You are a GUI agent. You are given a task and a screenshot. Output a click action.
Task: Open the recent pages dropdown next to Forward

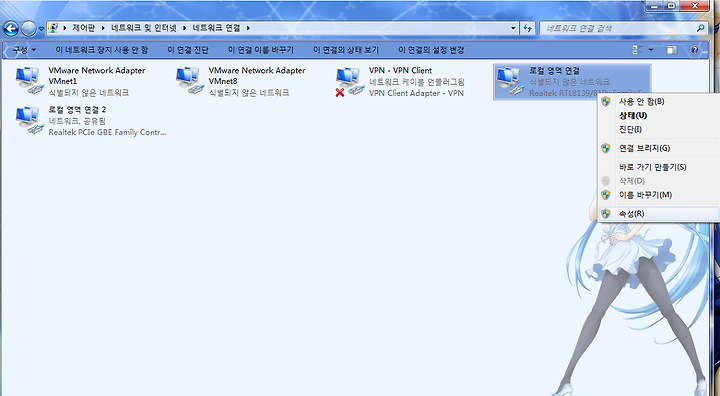[41, 29]
